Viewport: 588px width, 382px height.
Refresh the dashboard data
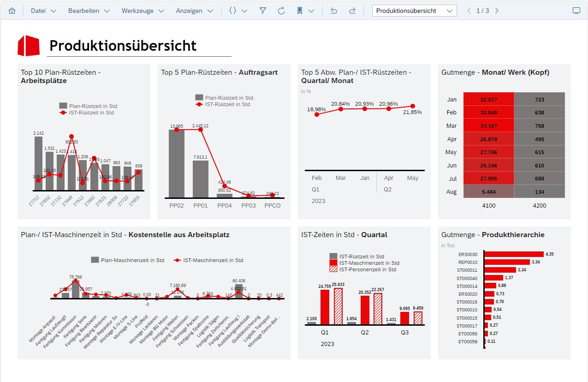[281, 10]
